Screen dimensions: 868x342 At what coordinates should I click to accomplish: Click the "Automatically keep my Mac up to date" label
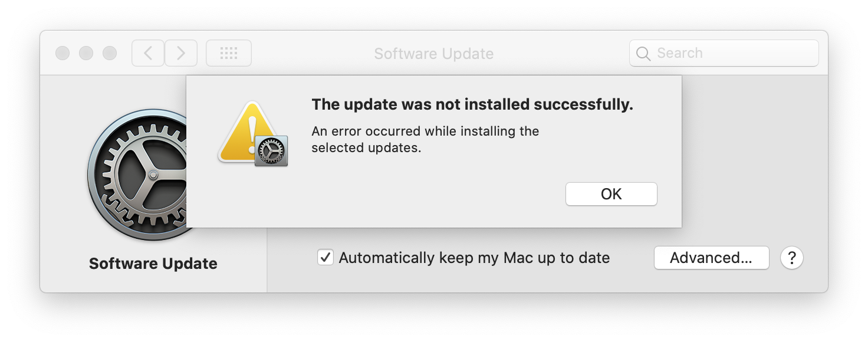(474, 258)
